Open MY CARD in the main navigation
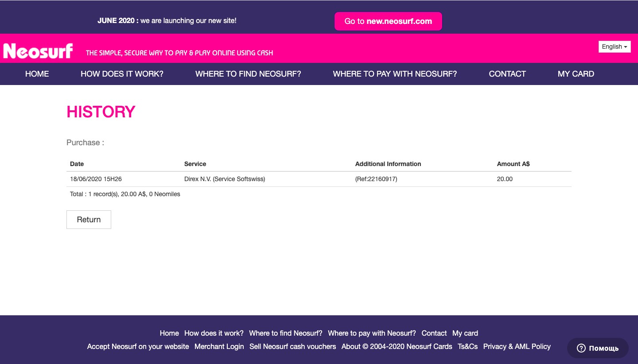 pos(576,74)
